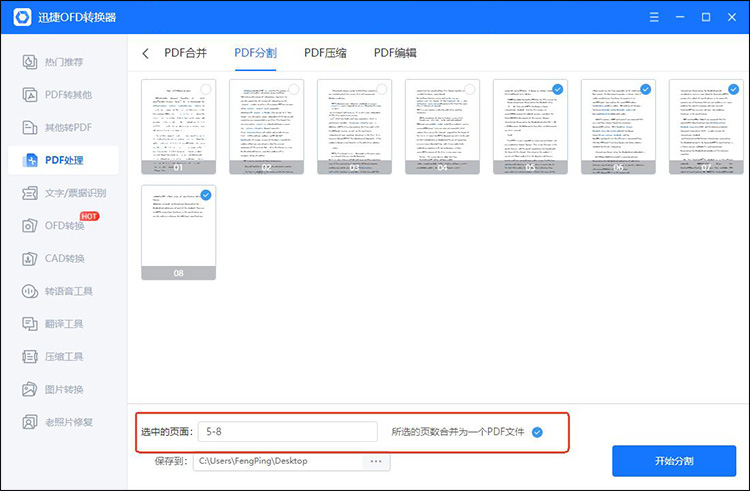Click the PDF处理 sidebar icon

pos(30,160)
